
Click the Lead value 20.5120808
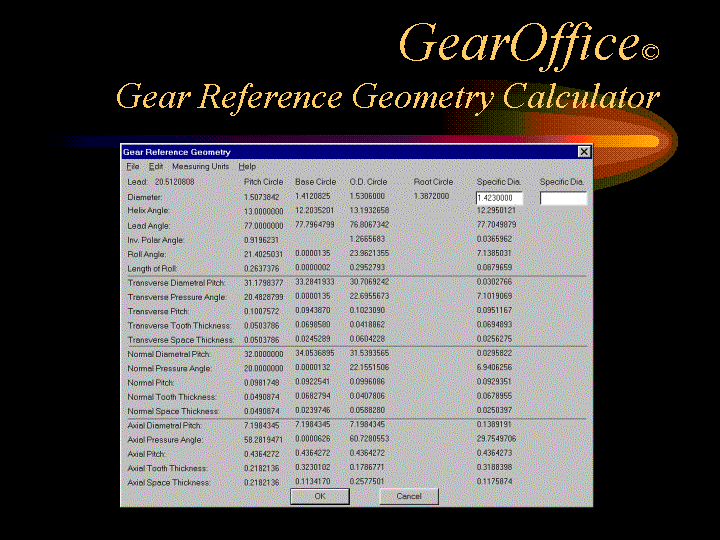pos(175,182)
